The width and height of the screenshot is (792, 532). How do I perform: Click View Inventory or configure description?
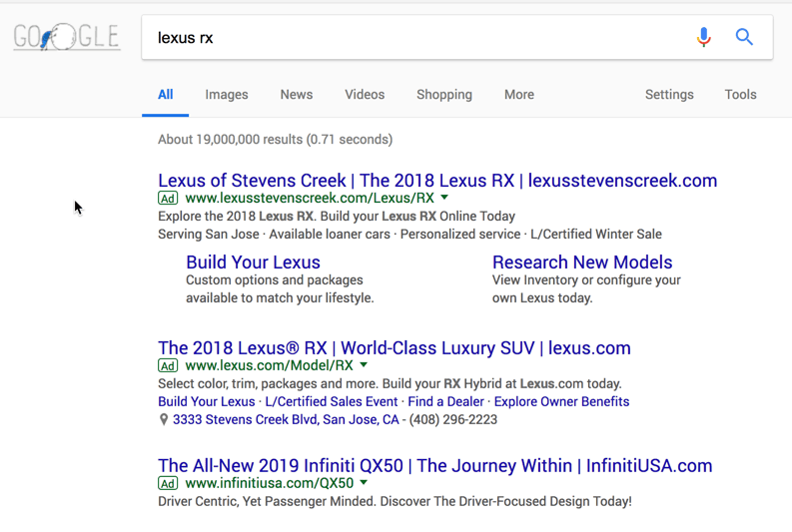586,289
